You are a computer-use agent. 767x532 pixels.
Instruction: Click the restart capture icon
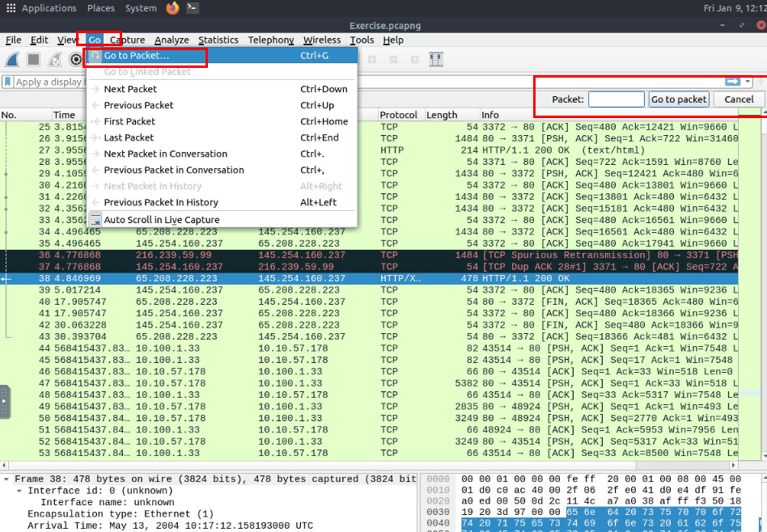tap(55, 59)
